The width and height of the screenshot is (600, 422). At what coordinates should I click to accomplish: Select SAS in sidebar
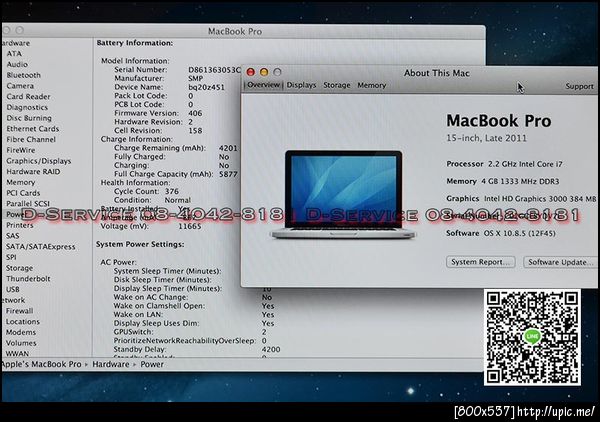pyautogui.click(x=13, y=236)
